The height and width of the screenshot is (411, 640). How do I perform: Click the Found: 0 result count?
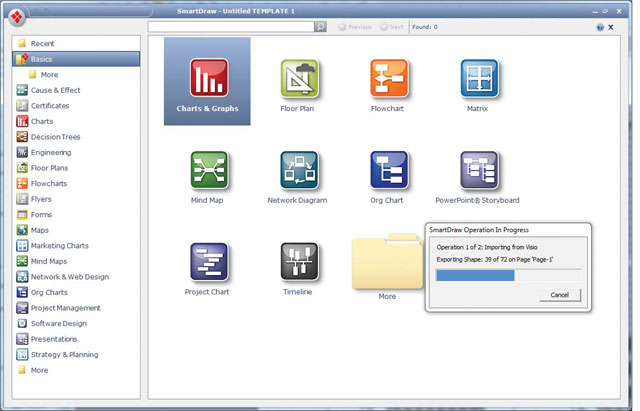[x=424, y=27]
